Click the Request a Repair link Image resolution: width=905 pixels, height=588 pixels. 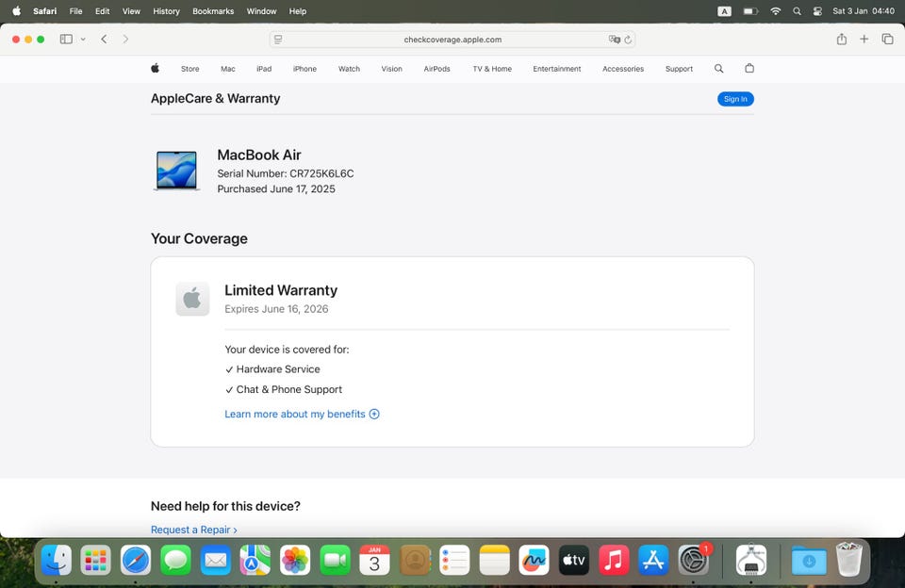[x=193, y=530]
